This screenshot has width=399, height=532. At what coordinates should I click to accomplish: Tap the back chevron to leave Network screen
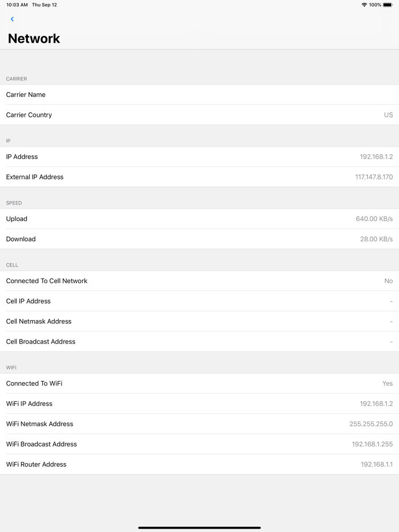12,19
